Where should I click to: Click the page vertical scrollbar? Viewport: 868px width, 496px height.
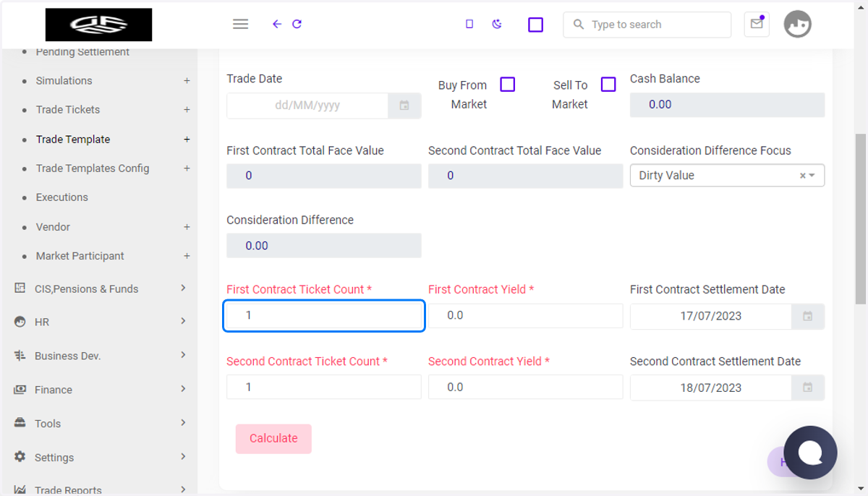(861, 219)
